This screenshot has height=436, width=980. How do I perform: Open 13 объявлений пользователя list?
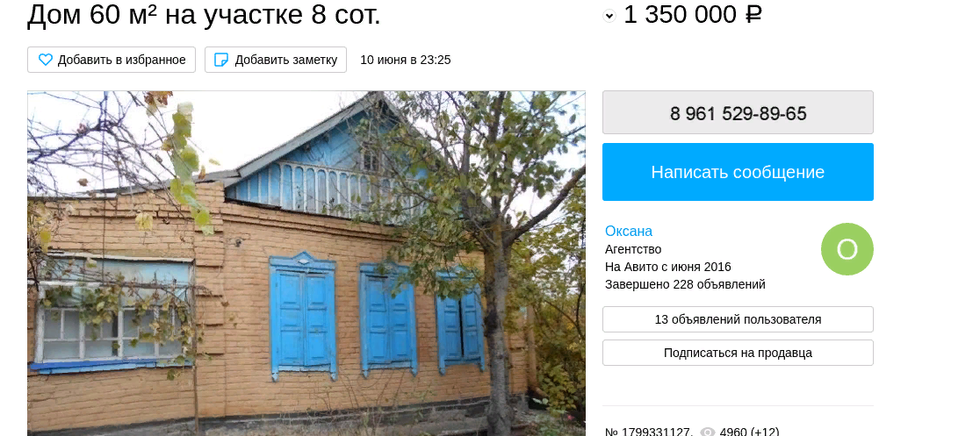738,319
